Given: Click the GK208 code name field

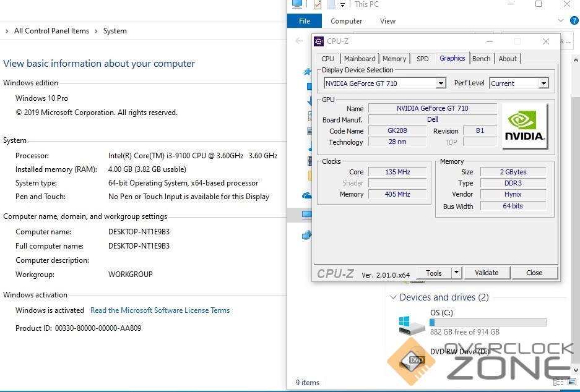Looking at the screenshot, I should 397,130.
